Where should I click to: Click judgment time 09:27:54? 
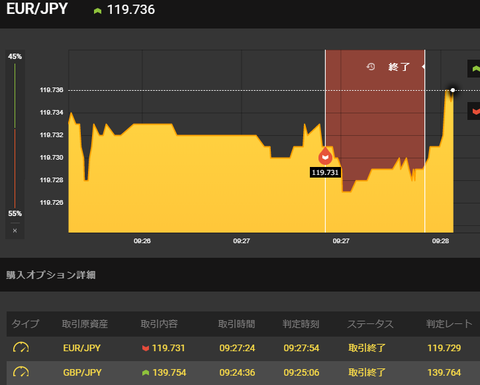pyautogui.click(x=301, y=348)
